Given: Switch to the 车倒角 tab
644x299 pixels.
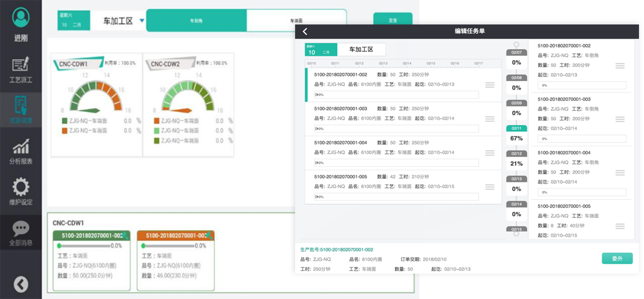Looking at the screenshot, I should click(x=196, y=20).
